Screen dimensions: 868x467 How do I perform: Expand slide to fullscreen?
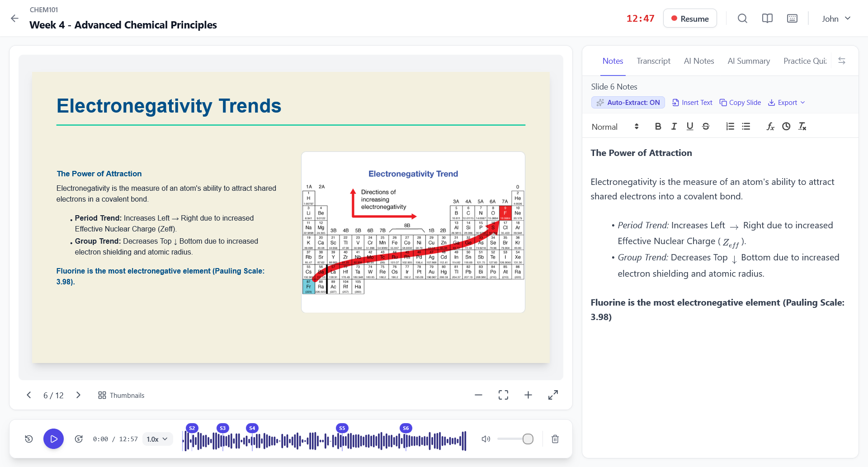point(553,395)
